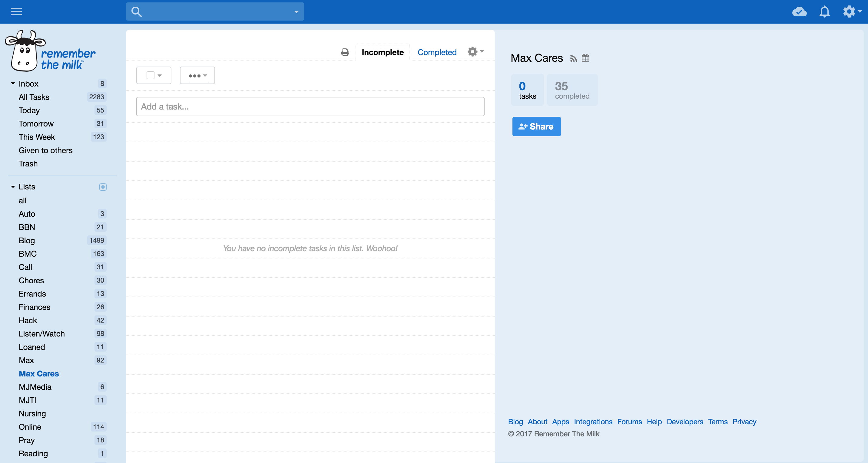Select the Hack list

(28, 320)
